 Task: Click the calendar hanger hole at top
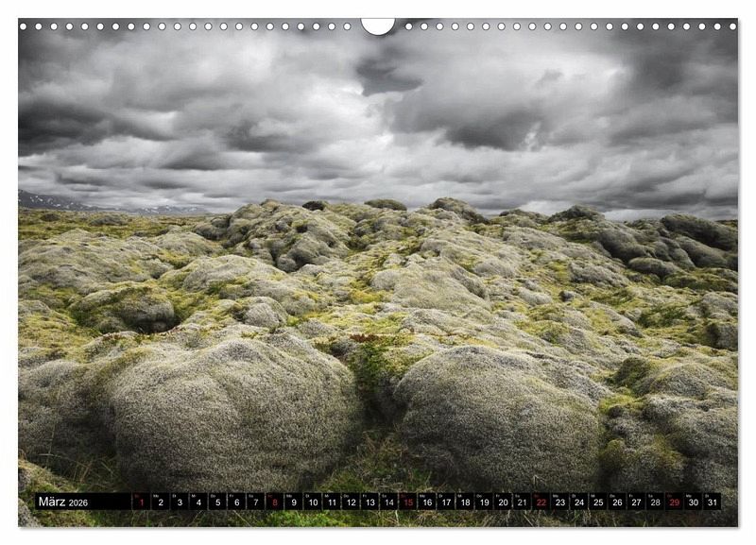tap(378, 26)
